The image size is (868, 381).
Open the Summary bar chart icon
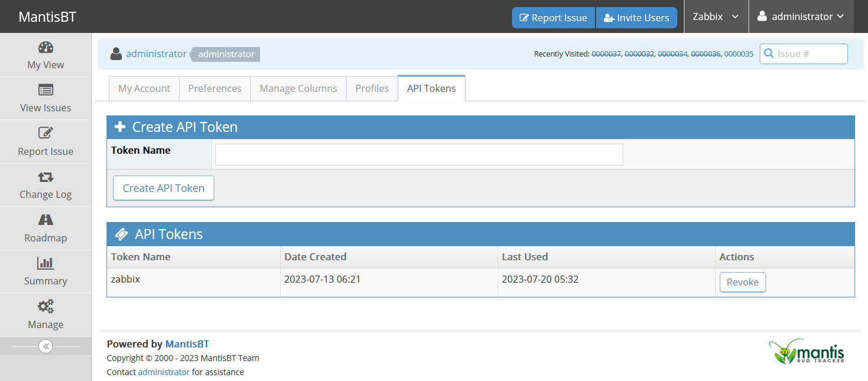(x=45, y=263)
